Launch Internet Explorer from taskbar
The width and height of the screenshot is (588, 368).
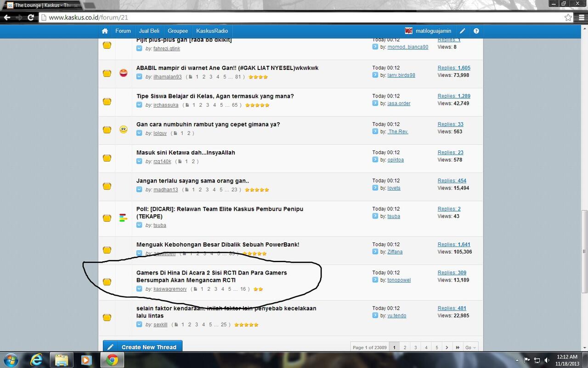pos(37,359)
